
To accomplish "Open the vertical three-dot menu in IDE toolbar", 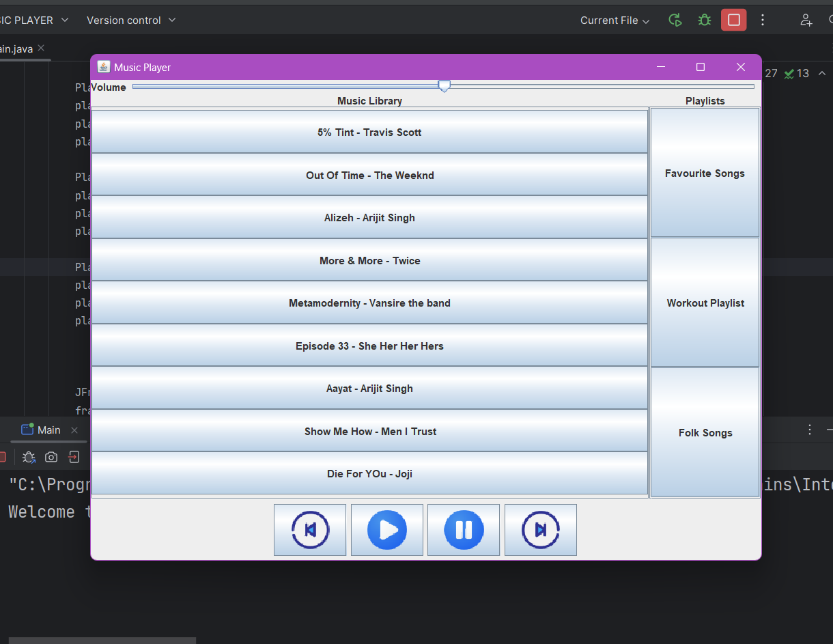I will click(x=763, y=20).
